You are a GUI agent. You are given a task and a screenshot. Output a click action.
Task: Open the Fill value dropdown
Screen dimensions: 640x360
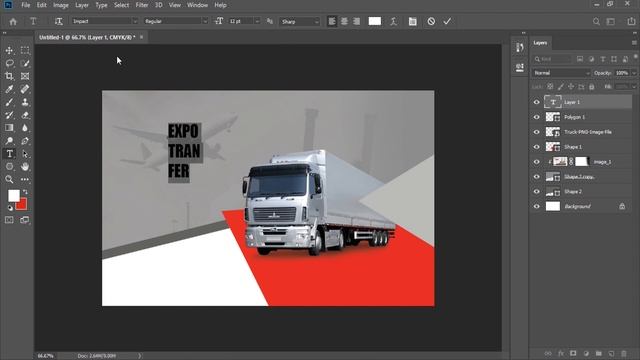pos(634,87)
